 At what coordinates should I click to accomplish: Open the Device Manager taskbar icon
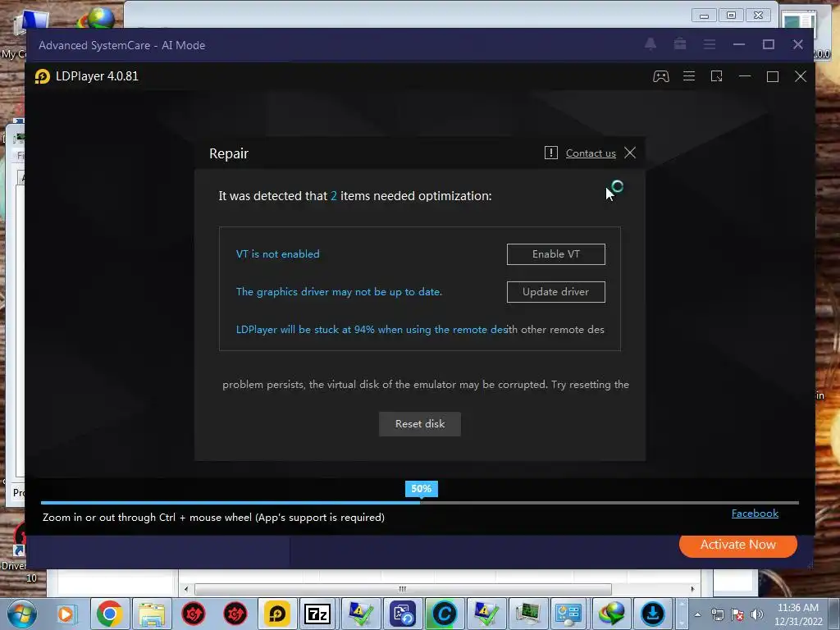pyautogui.click(x=527, y=614)
